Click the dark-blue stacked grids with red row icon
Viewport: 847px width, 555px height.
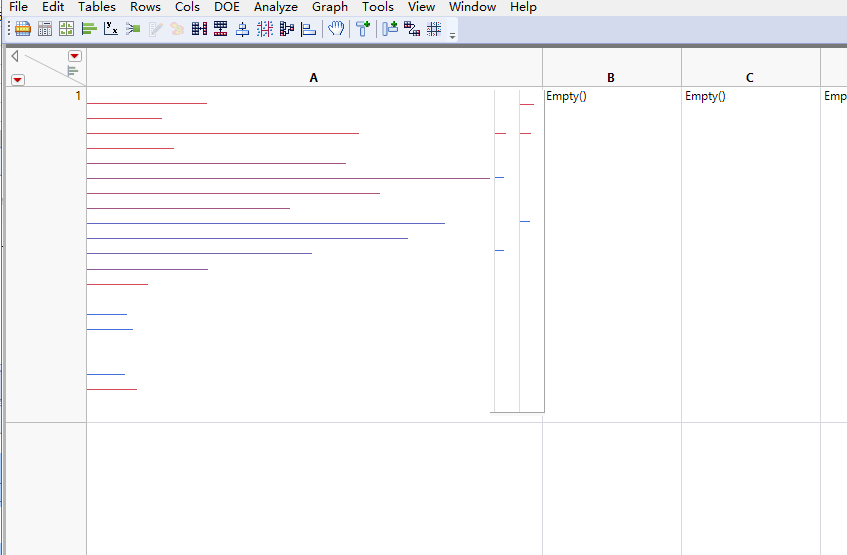click(x=220, y=29)
